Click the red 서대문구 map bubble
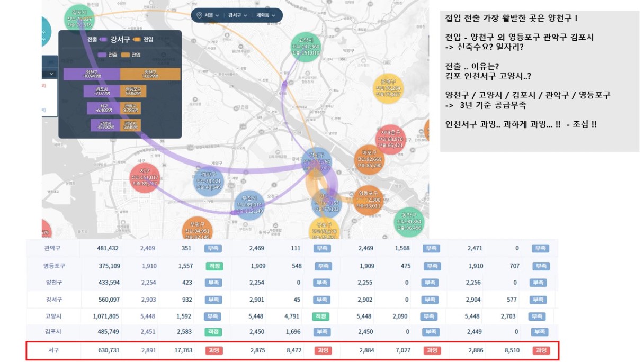This screenshot has width=644, height=362. click(x=390, y=140)
